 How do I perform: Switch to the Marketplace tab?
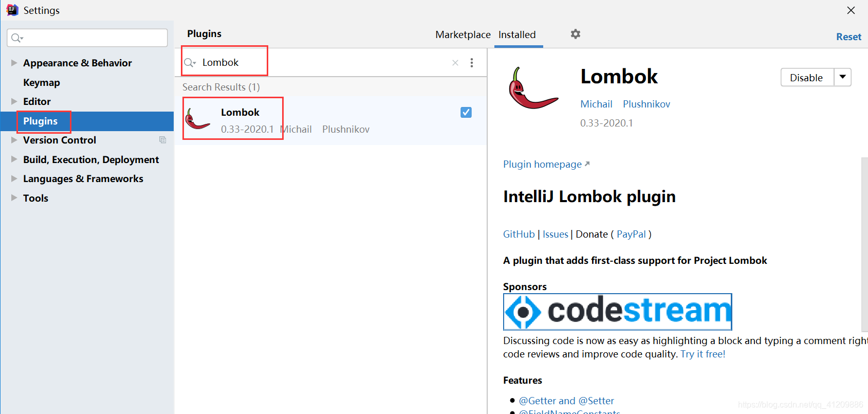pos(463,34)
